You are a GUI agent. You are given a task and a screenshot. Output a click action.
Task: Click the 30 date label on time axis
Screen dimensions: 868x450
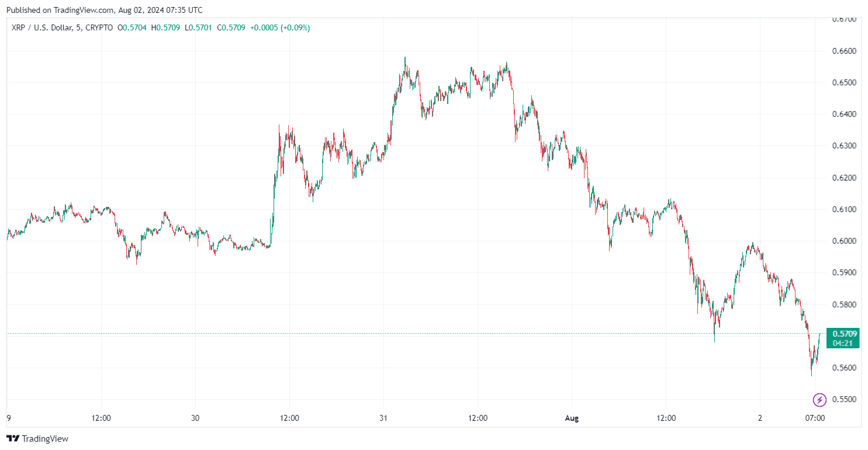pos(195,418)
